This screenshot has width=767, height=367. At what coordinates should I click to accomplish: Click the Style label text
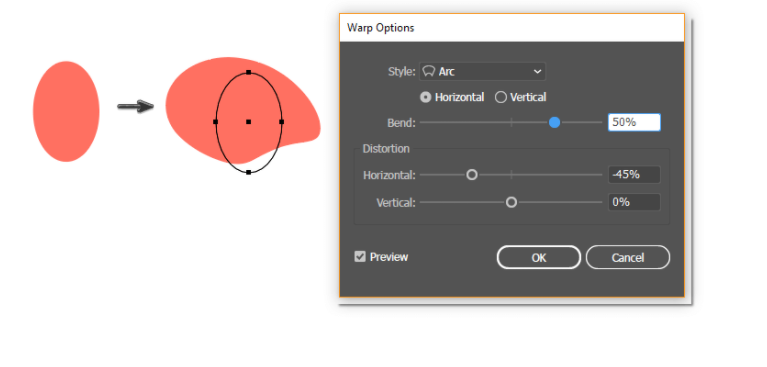pos(402,72)
